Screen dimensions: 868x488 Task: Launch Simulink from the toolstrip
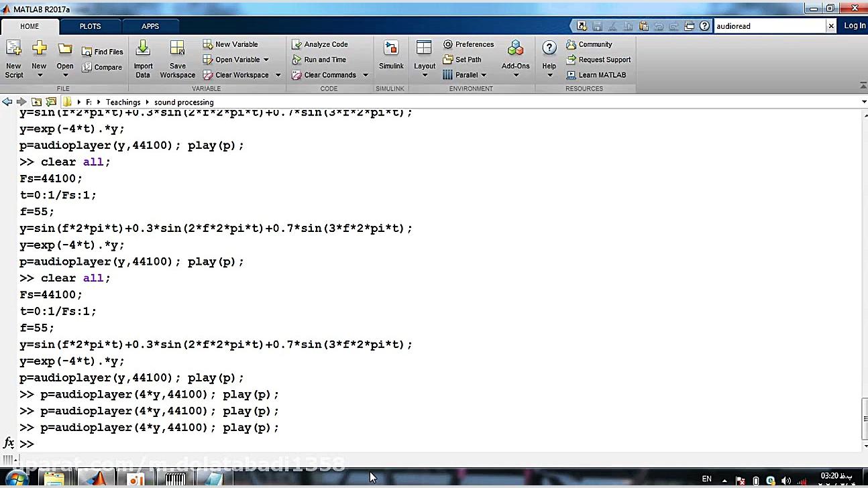point(391,55)
